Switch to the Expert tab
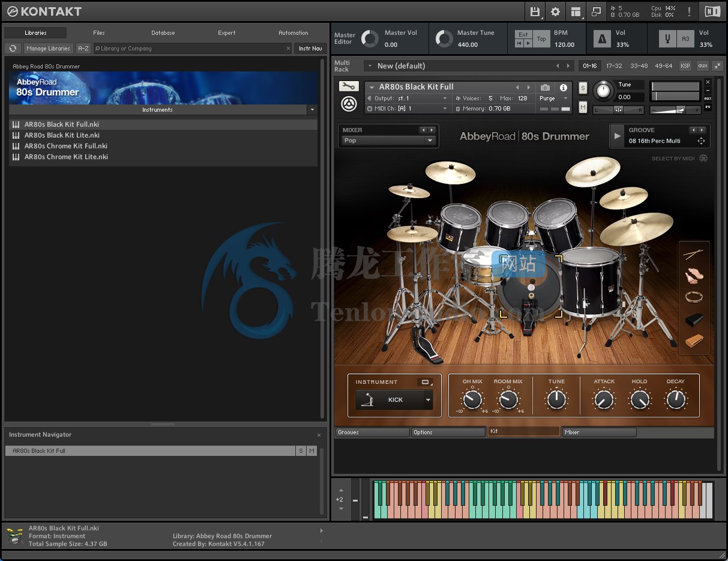The height and width of the screenshot is (561, 728). (227, 33)
